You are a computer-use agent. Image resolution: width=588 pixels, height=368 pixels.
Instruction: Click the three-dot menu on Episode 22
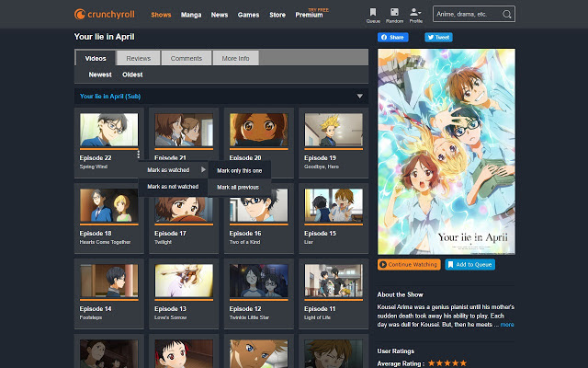pos(139,154)
